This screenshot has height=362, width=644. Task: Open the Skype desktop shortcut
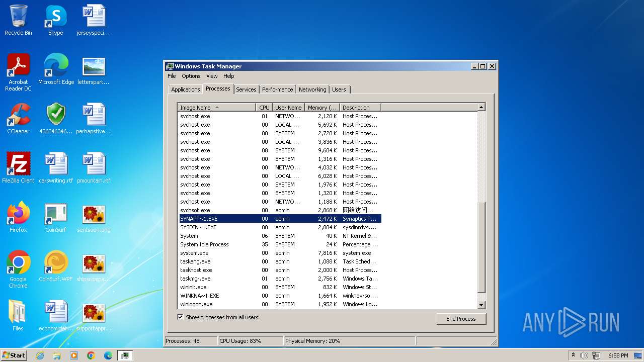56,20
